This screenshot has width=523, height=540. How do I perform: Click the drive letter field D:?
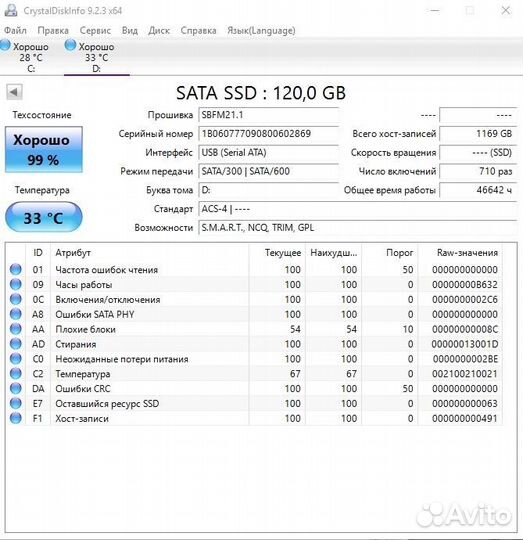[269, 190]
